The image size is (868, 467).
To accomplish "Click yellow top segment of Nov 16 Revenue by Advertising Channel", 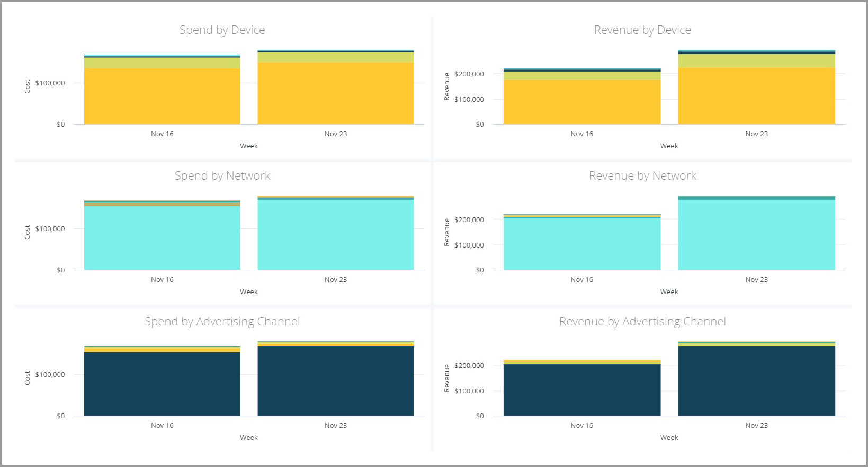I will click(582, 362).
